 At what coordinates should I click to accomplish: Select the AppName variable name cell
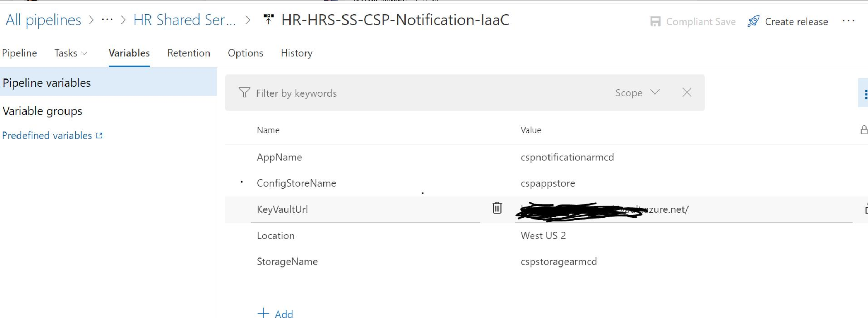click(x=279, y=157)
